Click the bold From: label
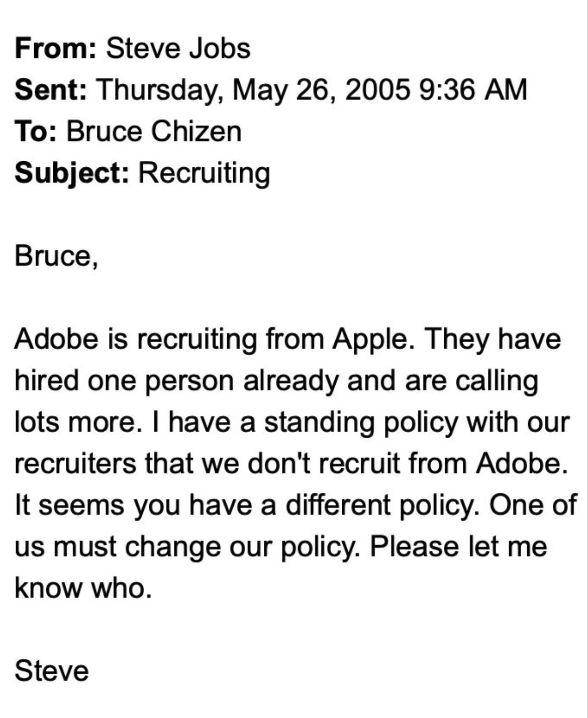The height and width of the screenshot is (718, 588). tap(55, 49)
